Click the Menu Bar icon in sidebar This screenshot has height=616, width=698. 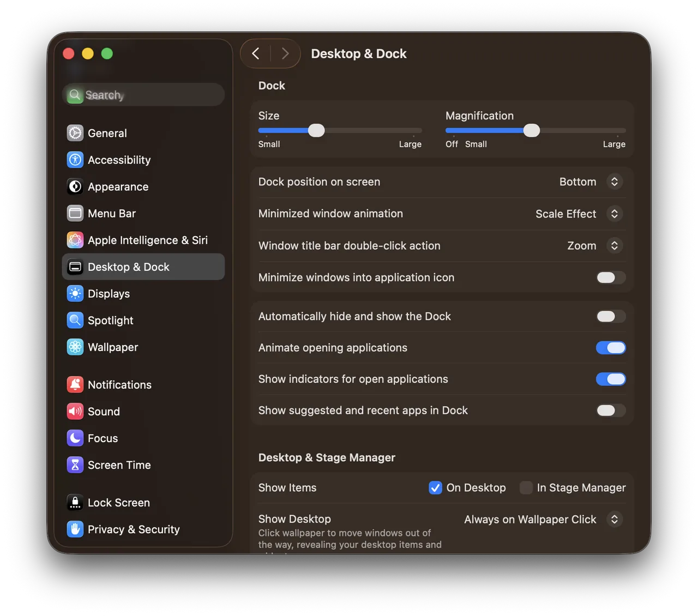click(x=75, y=213)
